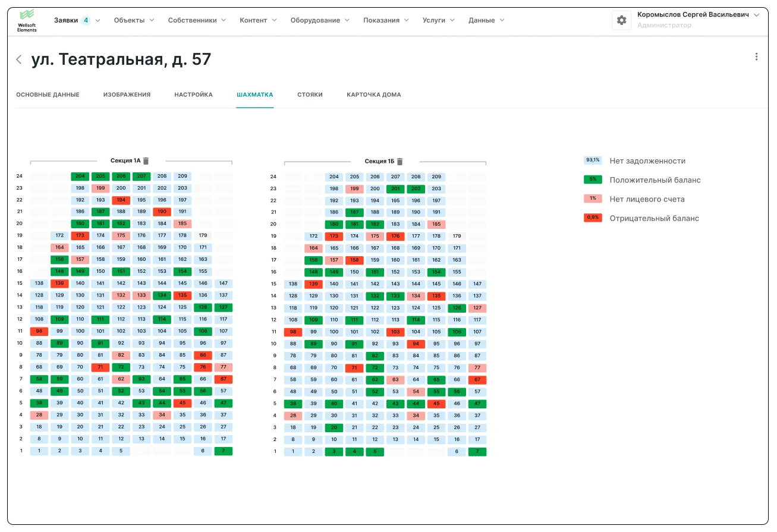
Task: Click the Секция 1Б section title
Action: coord(380,161)
